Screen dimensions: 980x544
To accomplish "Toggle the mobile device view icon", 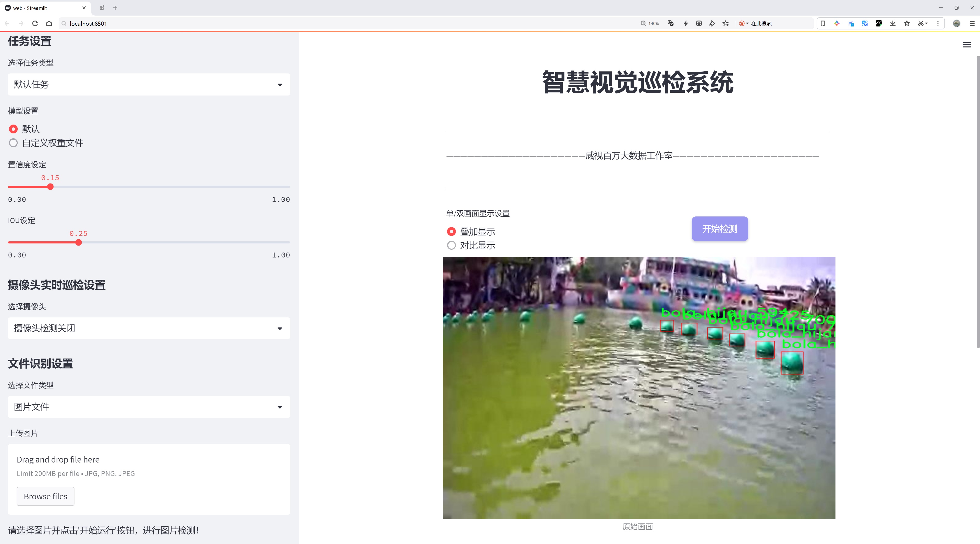I will pyautogui.click(x=823, y=24).
